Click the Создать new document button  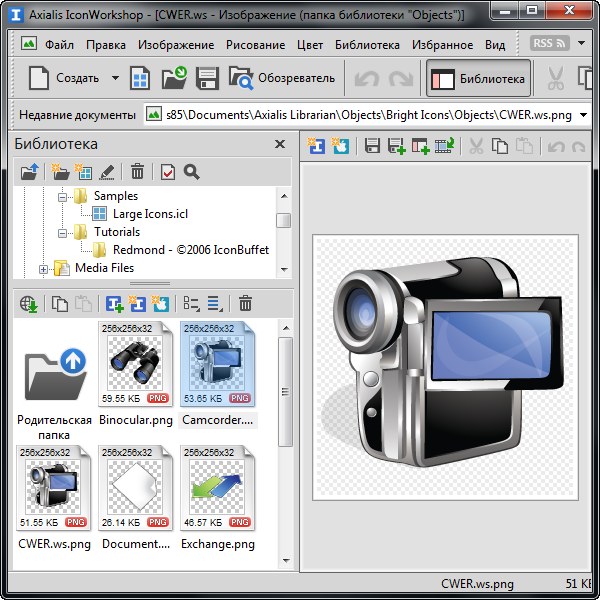click(x=62, y=78)
